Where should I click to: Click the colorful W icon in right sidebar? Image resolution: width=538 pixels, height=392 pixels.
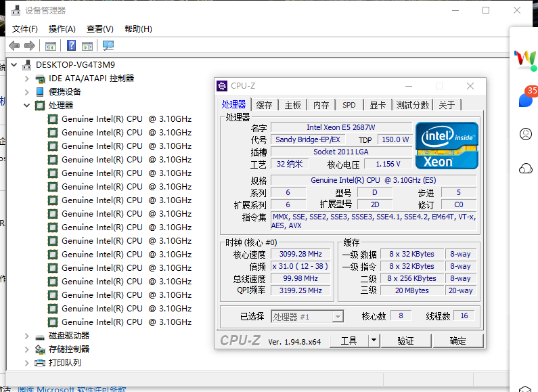tap(525, 60)
